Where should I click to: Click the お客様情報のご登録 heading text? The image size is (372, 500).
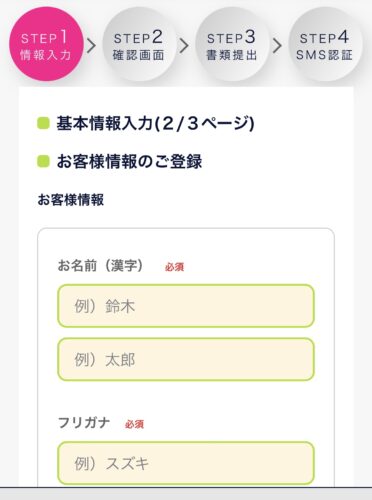click(x=129, y=162)
